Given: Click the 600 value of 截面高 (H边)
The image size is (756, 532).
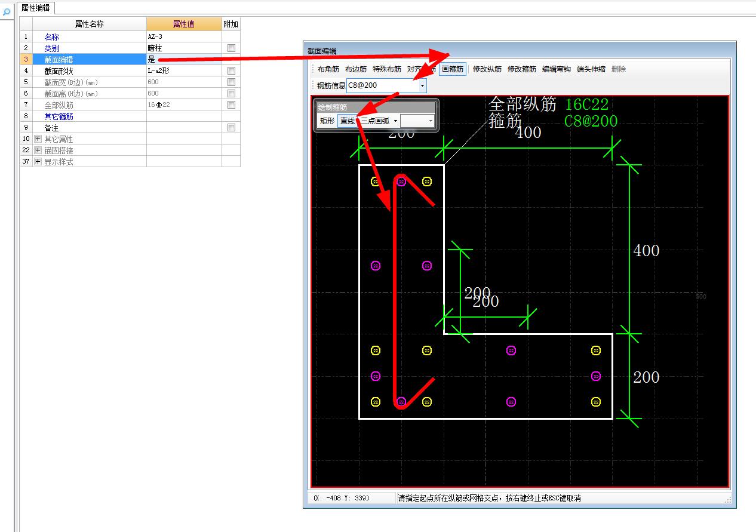Looking at the screenshot, I should point(184,93).
